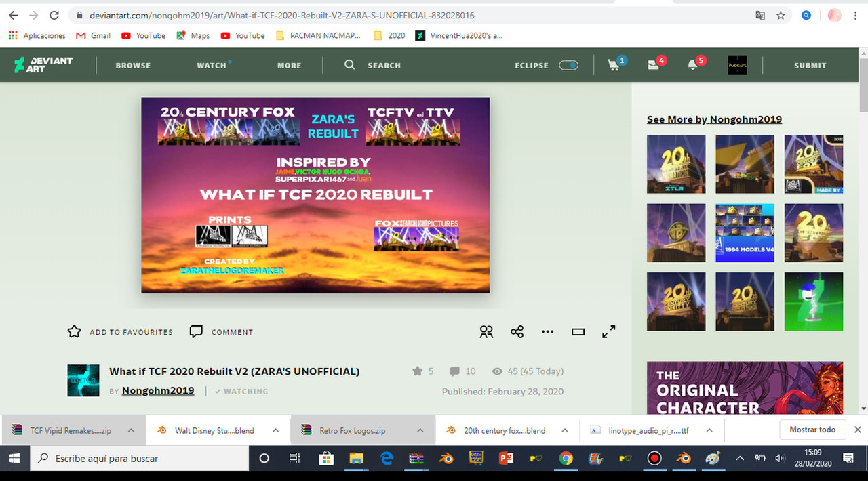Click the Windows search box
This screenshot has height=481, width=868.
(140, 459)
